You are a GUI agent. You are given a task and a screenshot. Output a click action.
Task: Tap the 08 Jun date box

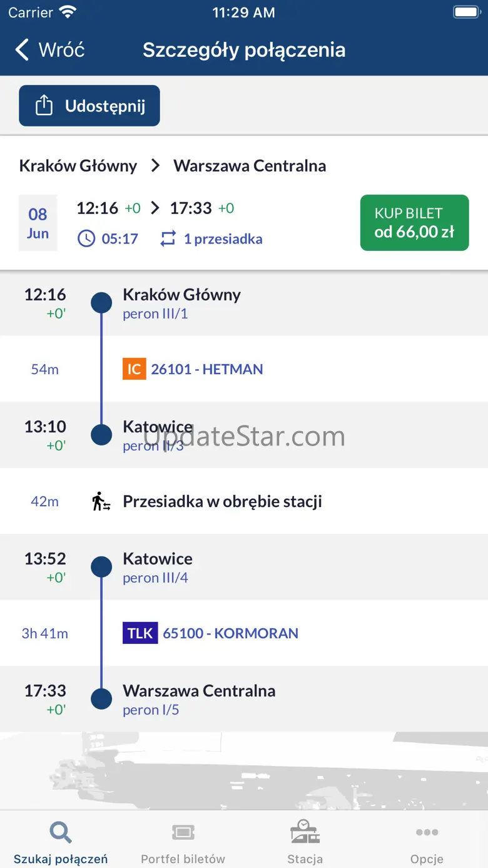tap(38, 223)
